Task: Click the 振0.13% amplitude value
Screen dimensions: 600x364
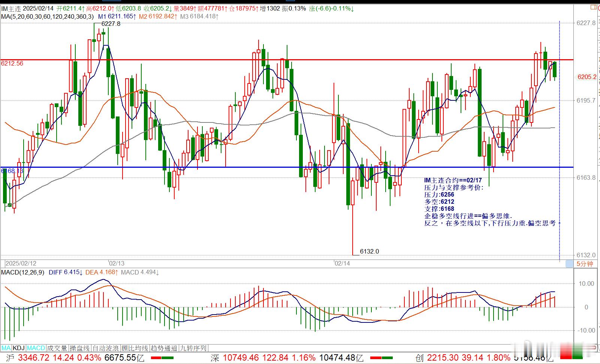Action: [x=294, y=8]
